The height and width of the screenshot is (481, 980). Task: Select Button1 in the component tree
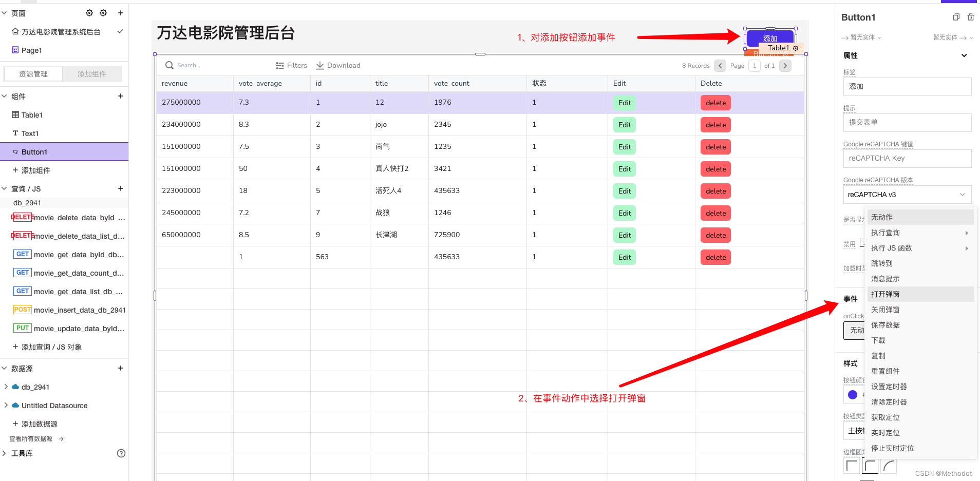[64, 152]
